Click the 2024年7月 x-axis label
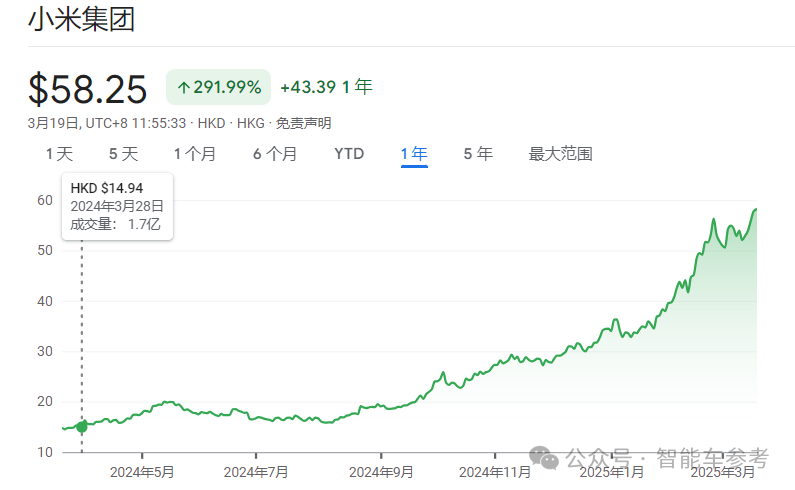Viewport: 795px width, 490px height. 256,471
